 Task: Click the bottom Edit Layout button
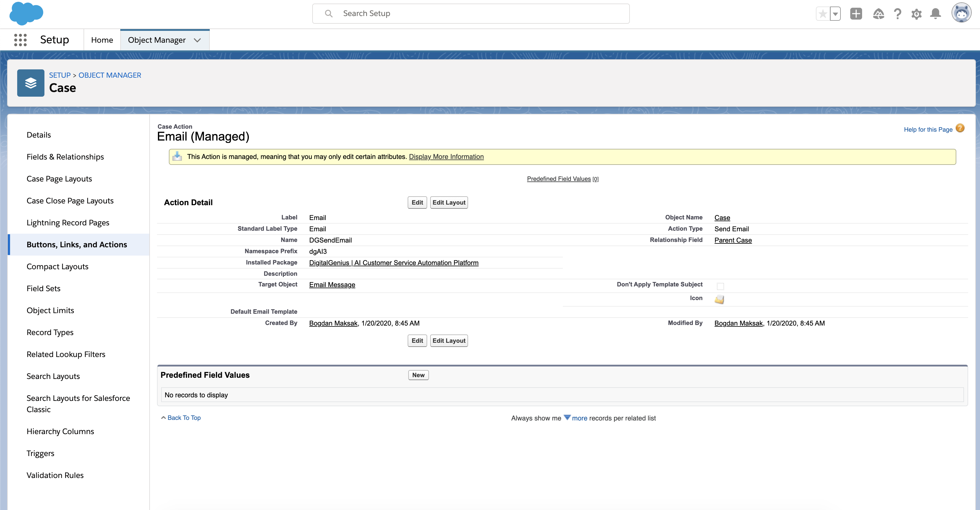(x=449, y=340)
